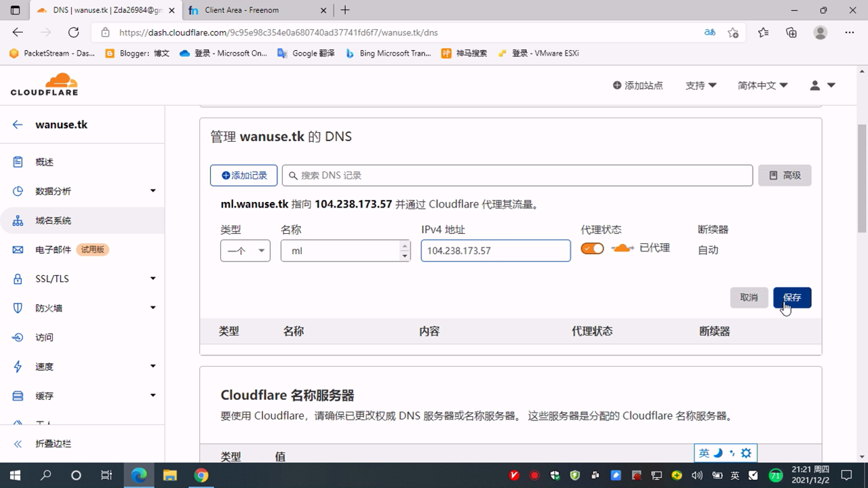This screenshot has width=868, height=488.
Task: Click vertical page scrollbar
Action: pyautogui.click(x=863, y=179)
